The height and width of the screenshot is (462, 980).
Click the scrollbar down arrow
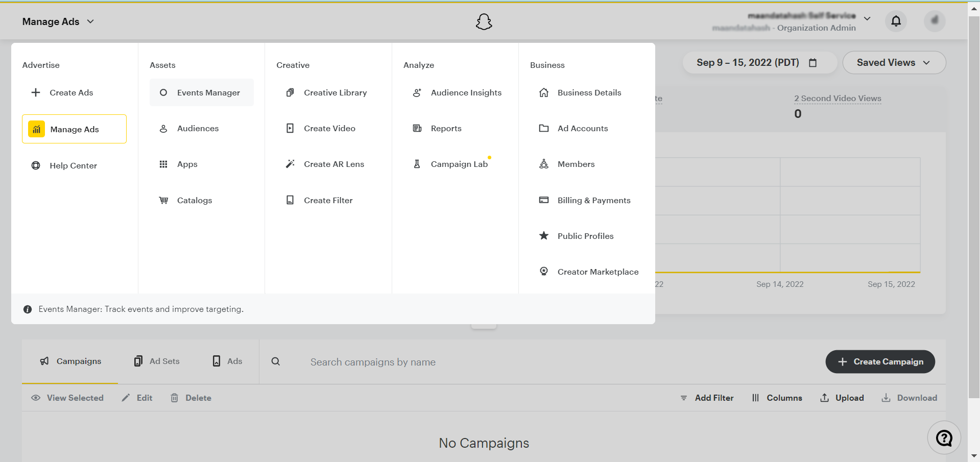[974, 455]
